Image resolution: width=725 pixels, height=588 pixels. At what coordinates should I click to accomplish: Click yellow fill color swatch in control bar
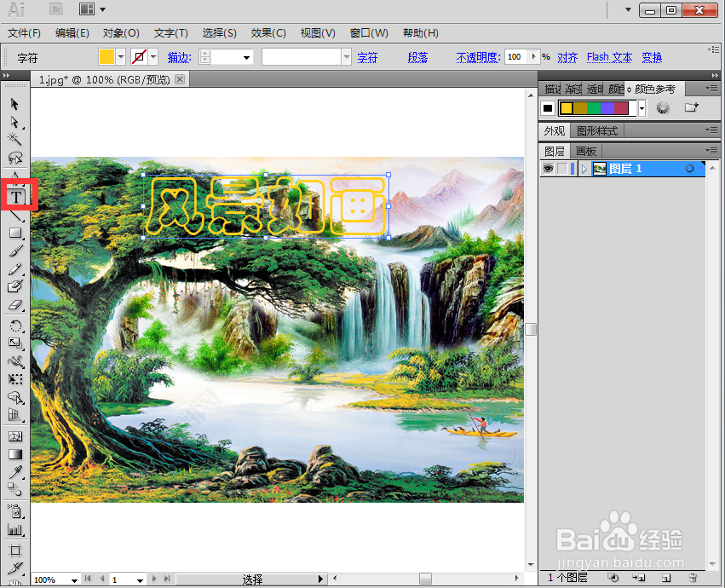click(x=106, y=57)
